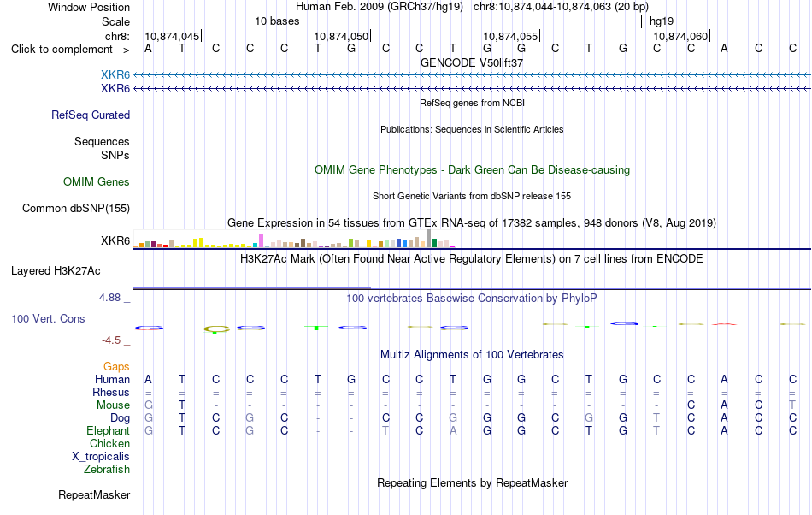The height and width of the screenshot is (515, 812).
Task: Click the 10,874,045 ruler position
Action: click(172, 36)
